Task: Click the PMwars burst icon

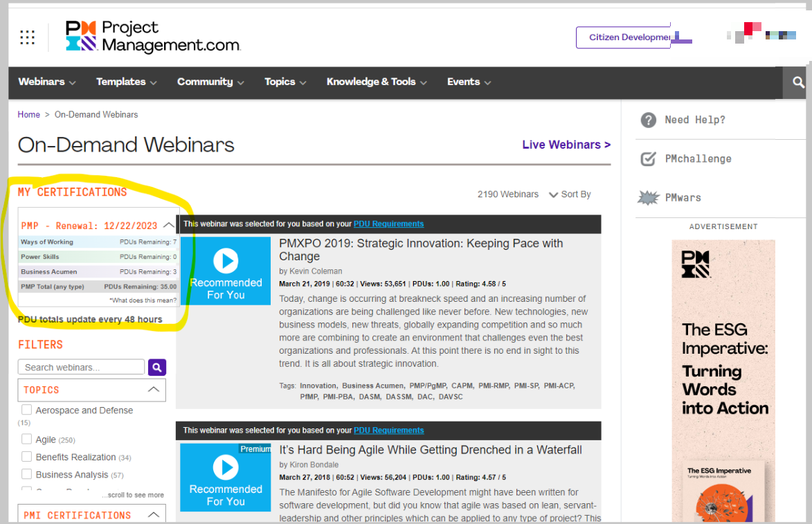Action: pyautogui.click(x=649, y=198)
